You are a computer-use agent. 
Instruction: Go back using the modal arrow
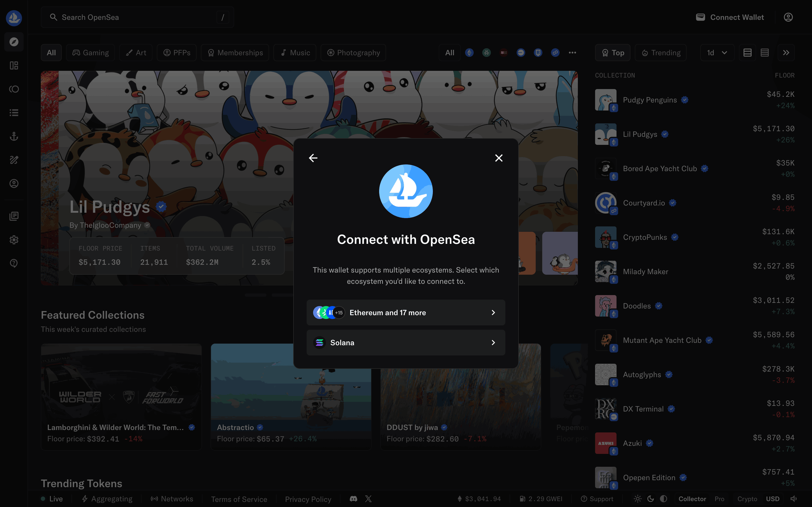[x=313, y=158]
